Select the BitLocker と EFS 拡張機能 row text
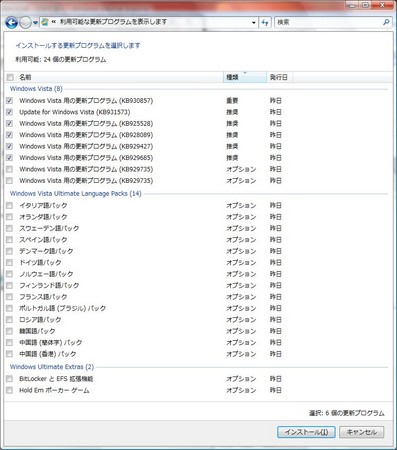The width and height of the screenshot is (397, 450). pyautogui.click(x=56, y=379)
